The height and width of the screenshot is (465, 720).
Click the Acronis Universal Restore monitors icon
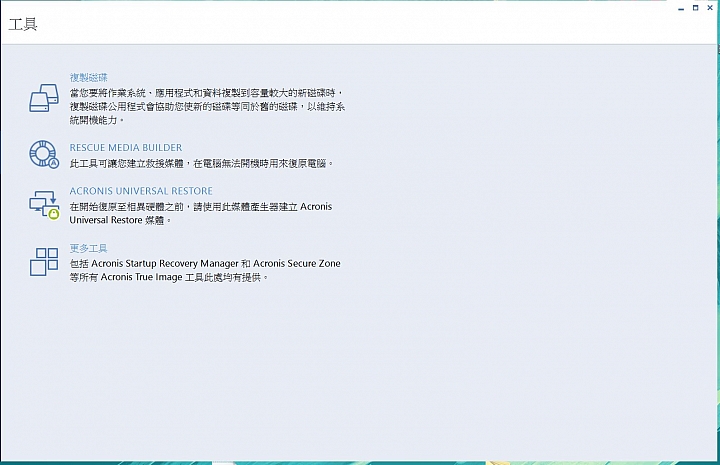(44, 205)
